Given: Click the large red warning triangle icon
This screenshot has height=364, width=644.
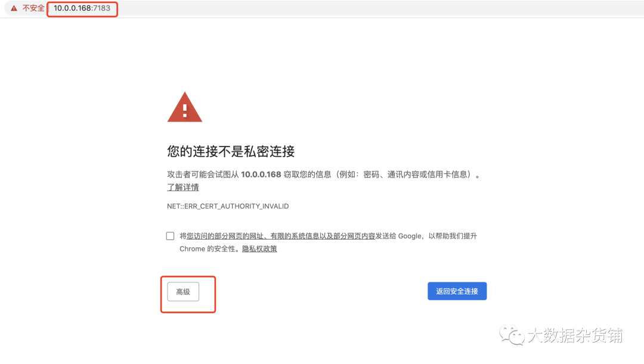Looking at the screenshot, I should pyautogui.click(x=185, y=107).
